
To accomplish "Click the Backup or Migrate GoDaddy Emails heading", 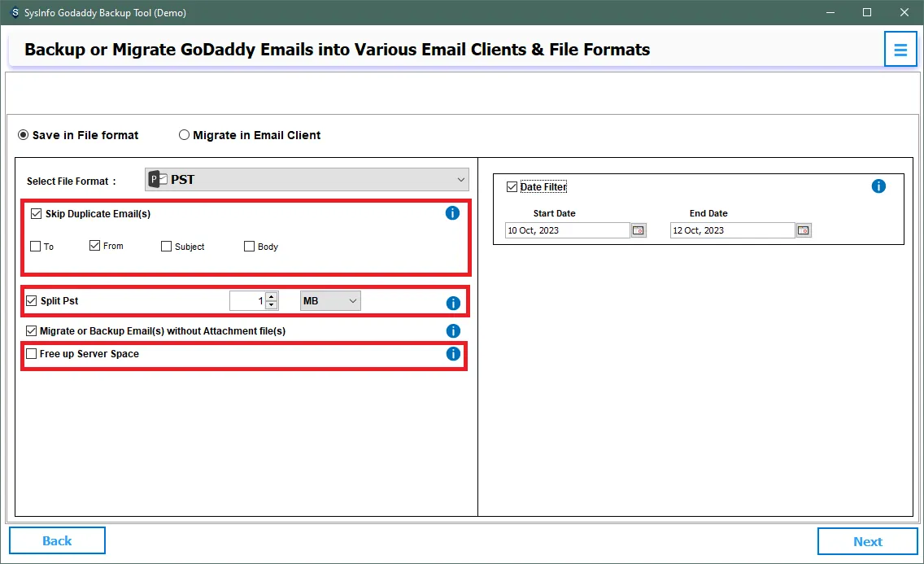I will 337,50.
